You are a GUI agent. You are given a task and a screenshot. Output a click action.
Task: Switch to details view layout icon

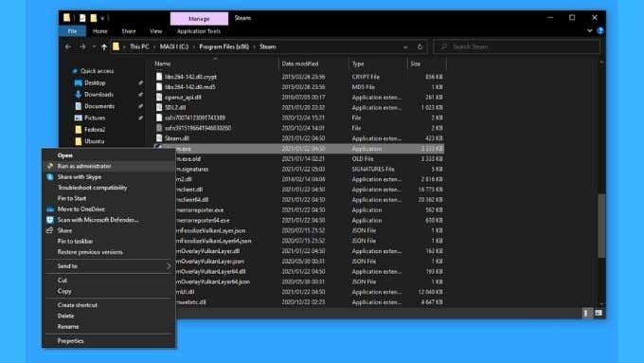(x=585, y=314)
